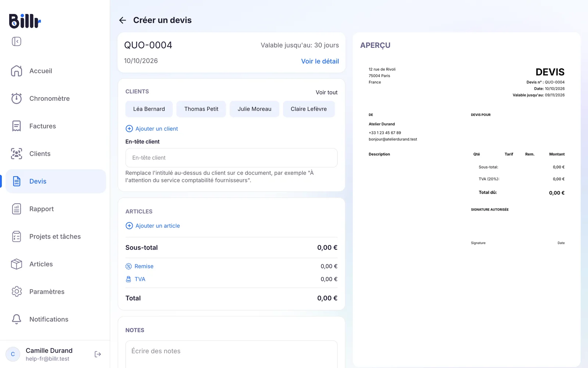Click the Chronomètre stopwatch icon
This screenshot has width=588, height=368.
click(x=17, y=98)
